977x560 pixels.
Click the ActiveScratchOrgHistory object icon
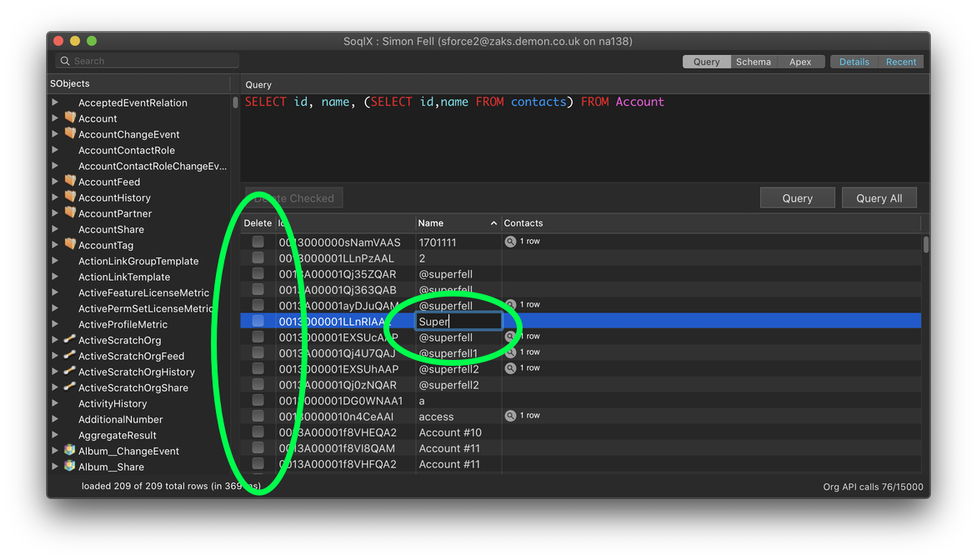coord(70,371)
